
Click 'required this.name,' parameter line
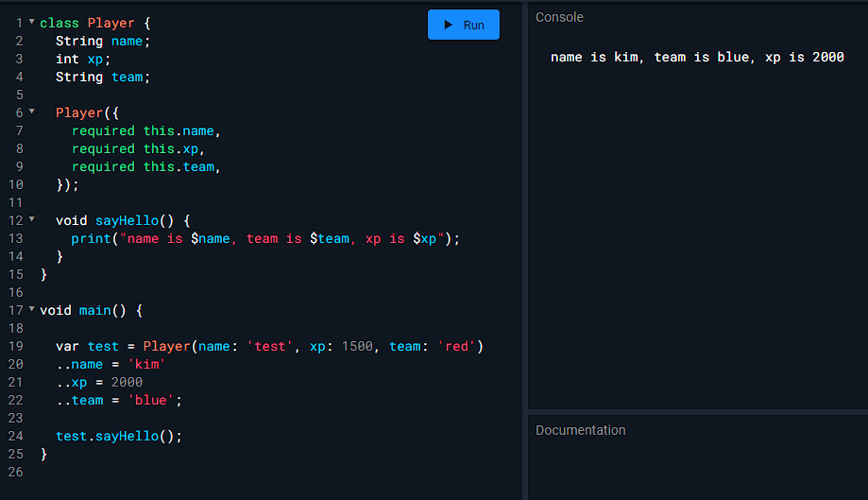[146, 130]
